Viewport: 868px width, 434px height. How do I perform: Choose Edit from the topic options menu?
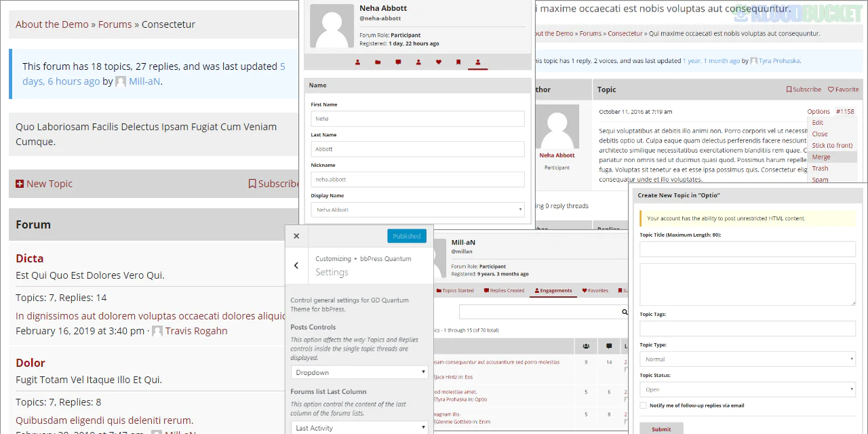click(x=818, y=122)
